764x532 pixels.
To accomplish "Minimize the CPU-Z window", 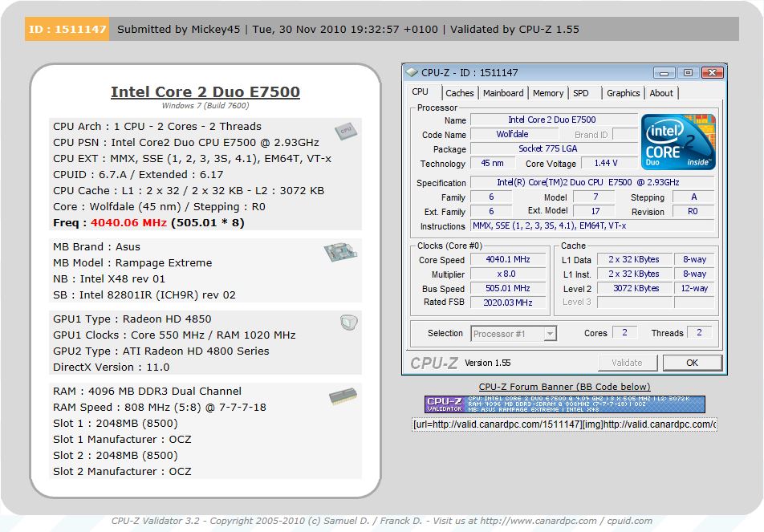I will pyautogui.click(x=664, y=72).
